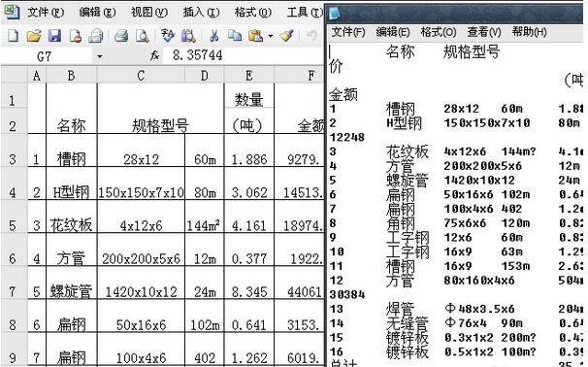Select column B header
This screenshot has height=367, width=588.
71,76
